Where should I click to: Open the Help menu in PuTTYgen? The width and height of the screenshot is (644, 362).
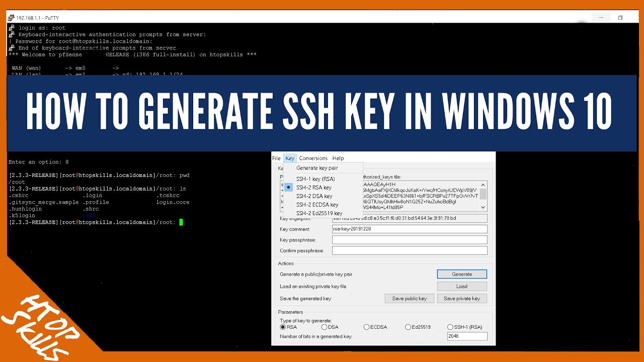click(338, 158)
